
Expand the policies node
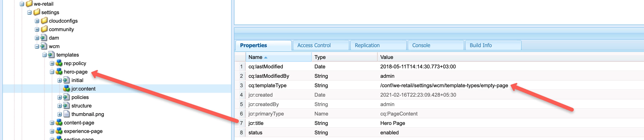click(60, 97)
